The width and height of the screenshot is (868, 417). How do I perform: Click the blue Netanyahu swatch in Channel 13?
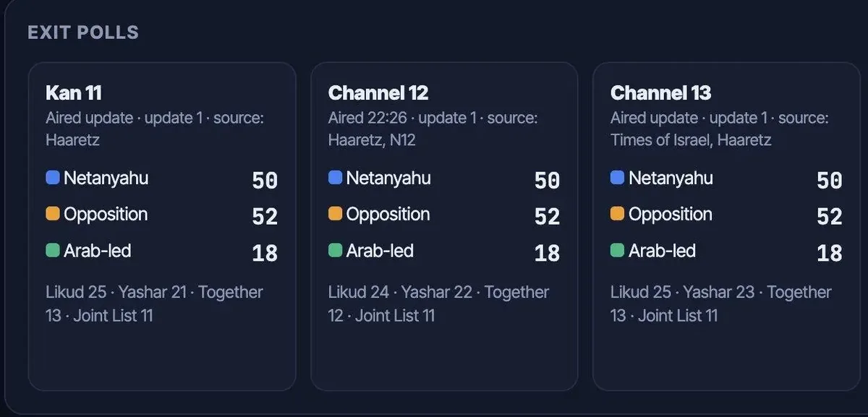coord(617,178)
